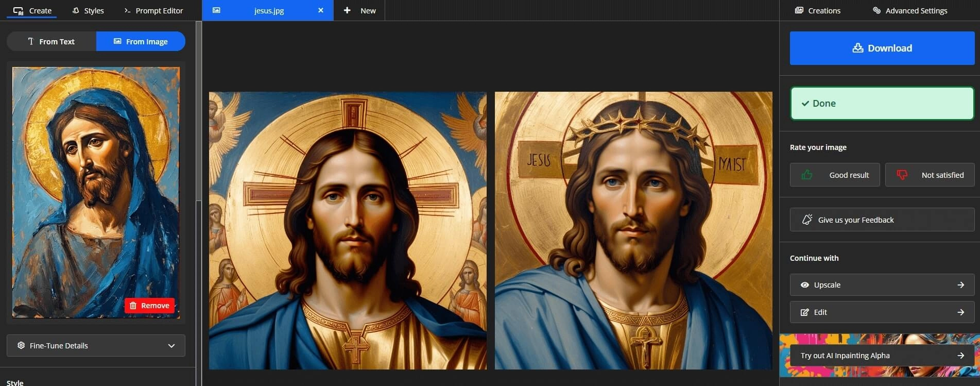The image size is (980, 386).
Task: Open the Create tab
Action: [32, 10]
